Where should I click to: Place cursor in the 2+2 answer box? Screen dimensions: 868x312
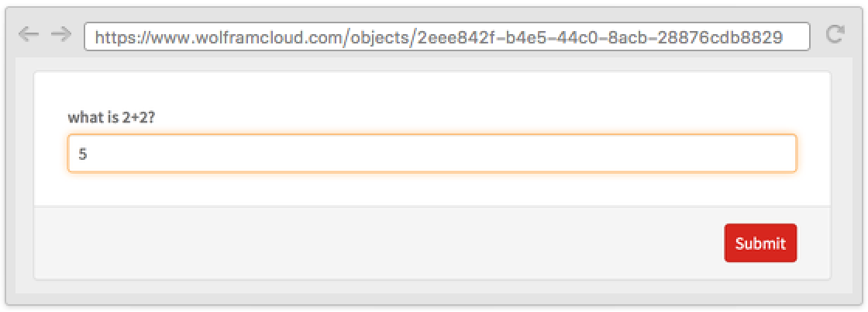[432, 154]
